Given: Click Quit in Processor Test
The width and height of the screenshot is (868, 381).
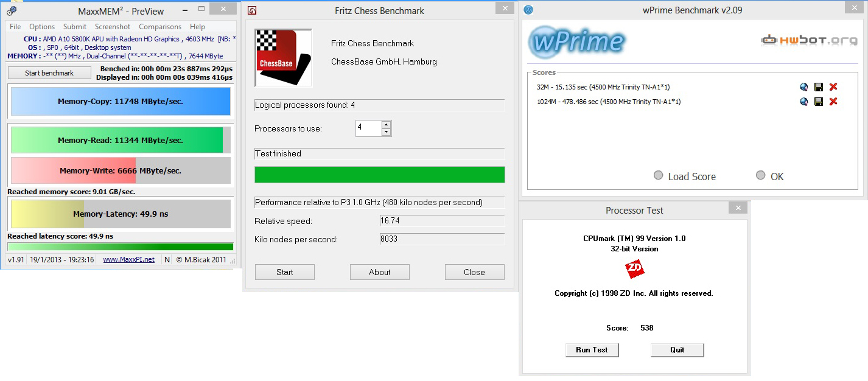Looking at the screenshot, I should click(x=677, y=350).
